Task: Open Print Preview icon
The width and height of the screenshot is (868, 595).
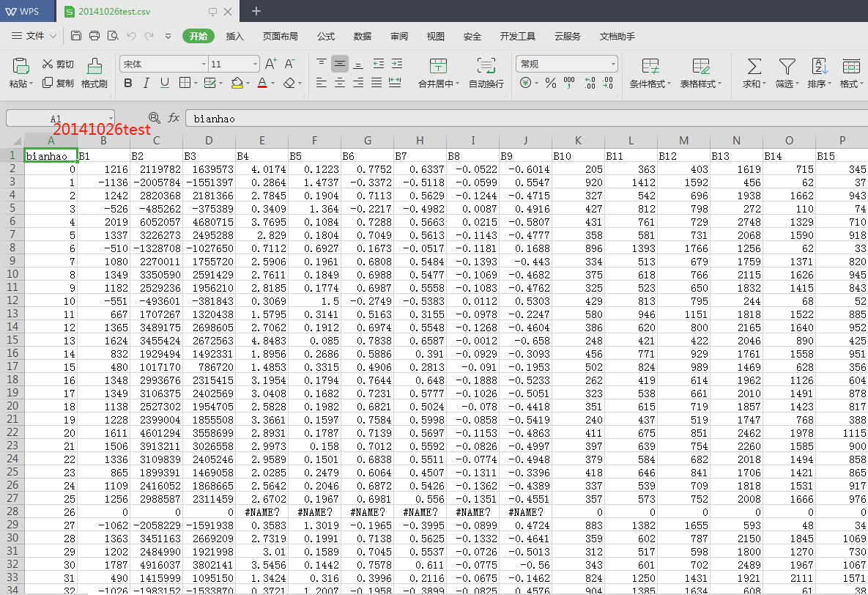Action: (x=113, y=36)
